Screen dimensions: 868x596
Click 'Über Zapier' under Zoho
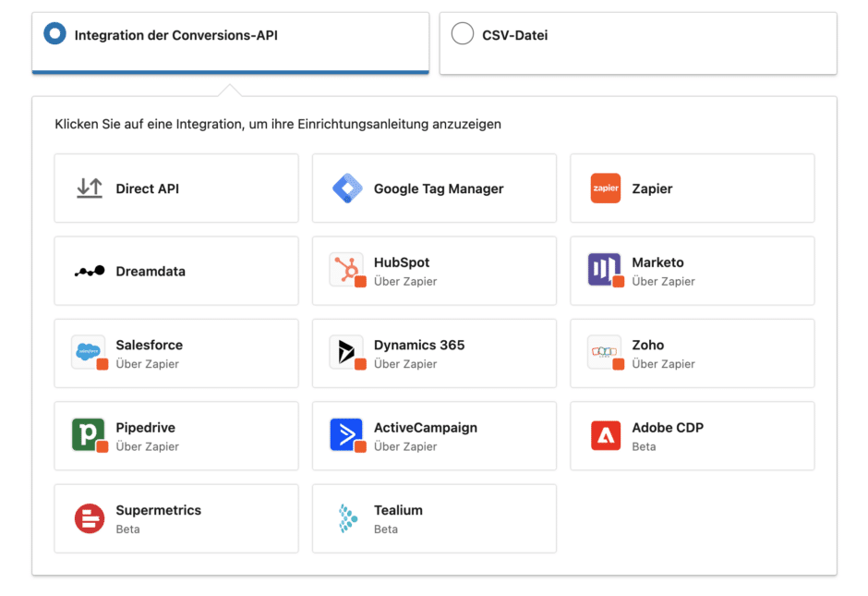[x=663, y=364]
